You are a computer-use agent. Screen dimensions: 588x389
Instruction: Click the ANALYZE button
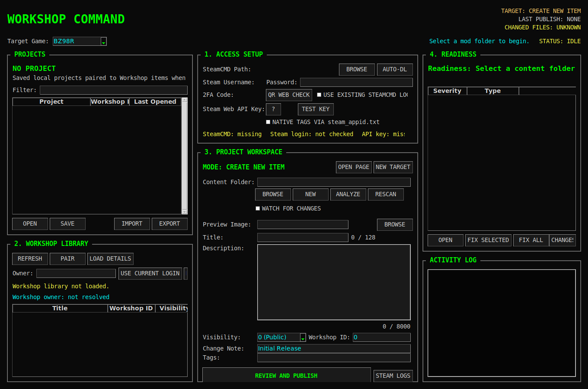[348, 194]
